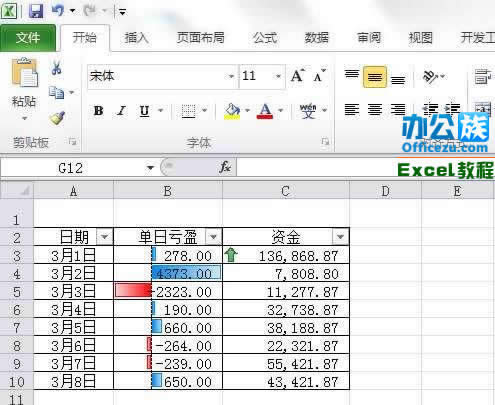The height and width of the screenshot is (405, 495).
Task: Open Customize Quick Access Toolbar dropdown
Action: tap(123, 12)
